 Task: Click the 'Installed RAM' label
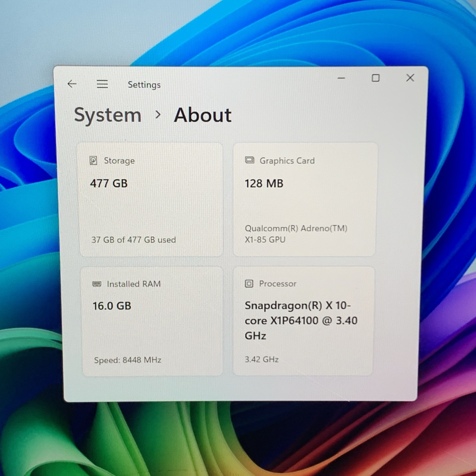tap(134, 284)
